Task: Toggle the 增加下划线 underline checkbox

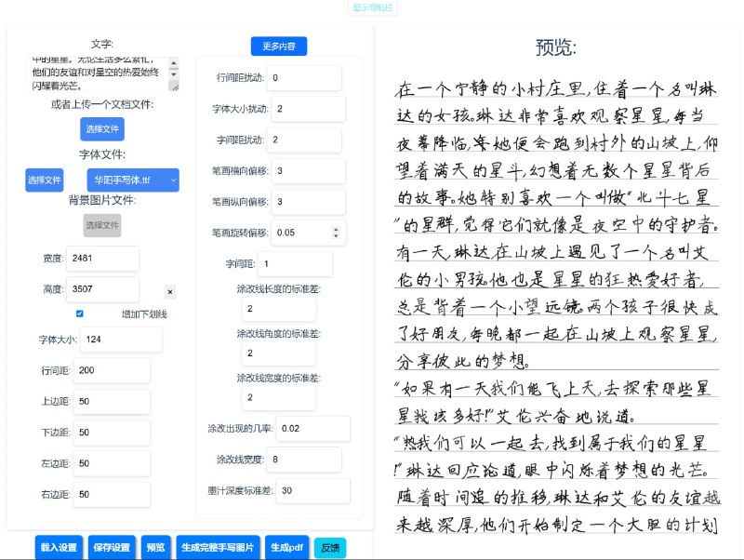Action: coord(80,313)
